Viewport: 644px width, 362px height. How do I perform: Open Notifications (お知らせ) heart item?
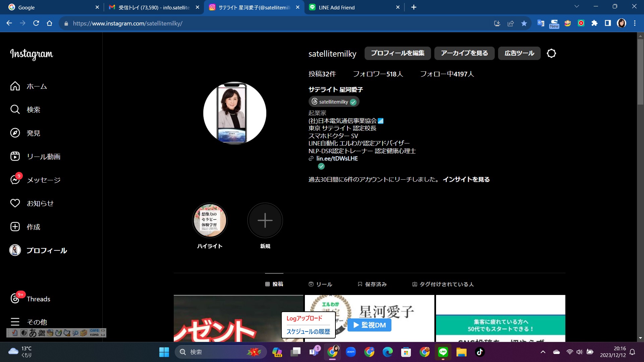[x=32, y=203]
